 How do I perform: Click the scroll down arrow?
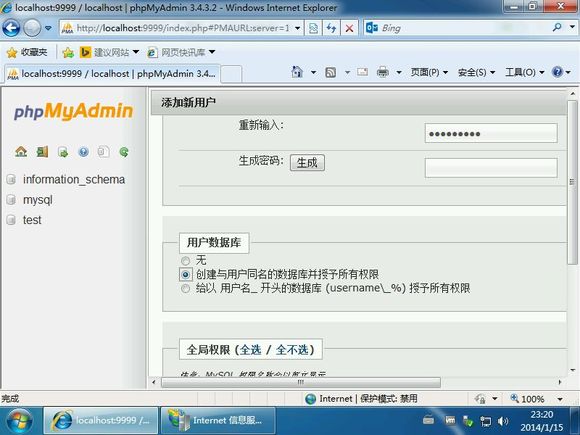[x=572, y=370]
